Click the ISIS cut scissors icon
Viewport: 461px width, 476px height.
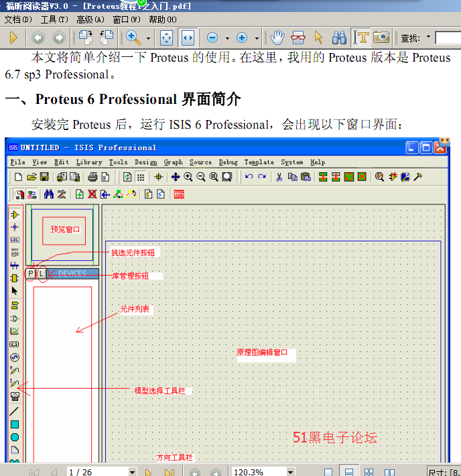coord(279,177)
